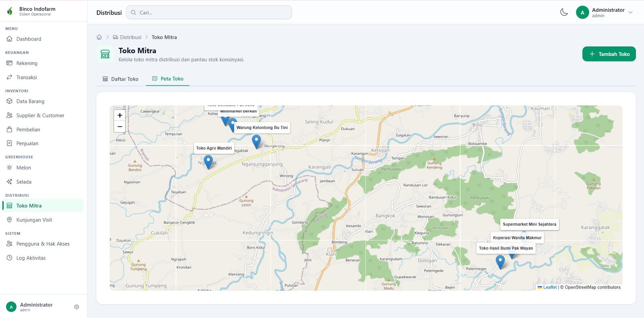
Task: Open the Leaflet attribution link
Action: click(x=547, y=287)
